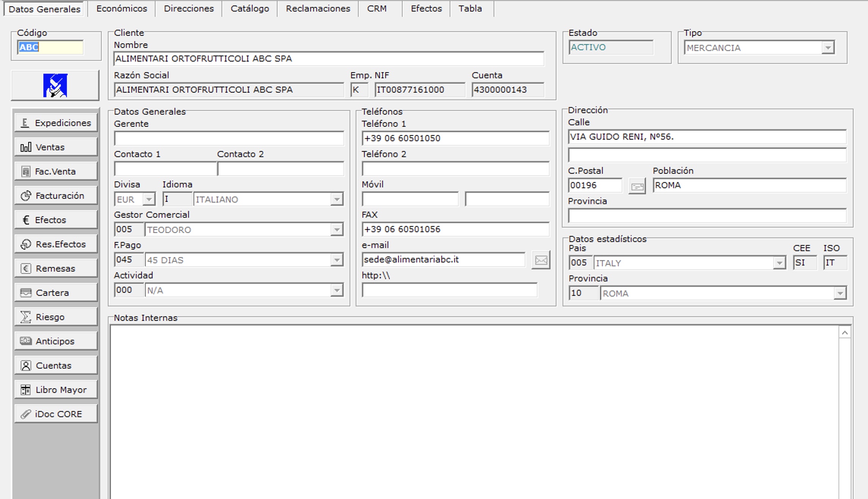Click the Gerente input field

tap(229, 138)
